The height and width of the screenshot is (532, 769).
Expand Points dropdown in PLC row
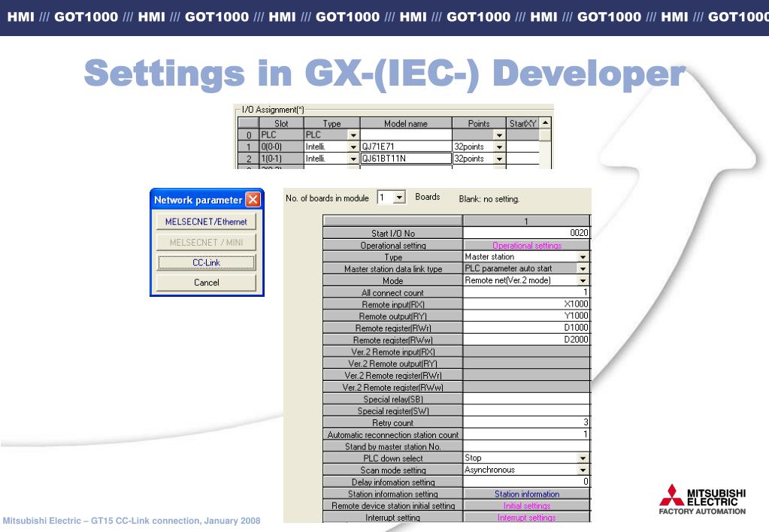point(499,135)
